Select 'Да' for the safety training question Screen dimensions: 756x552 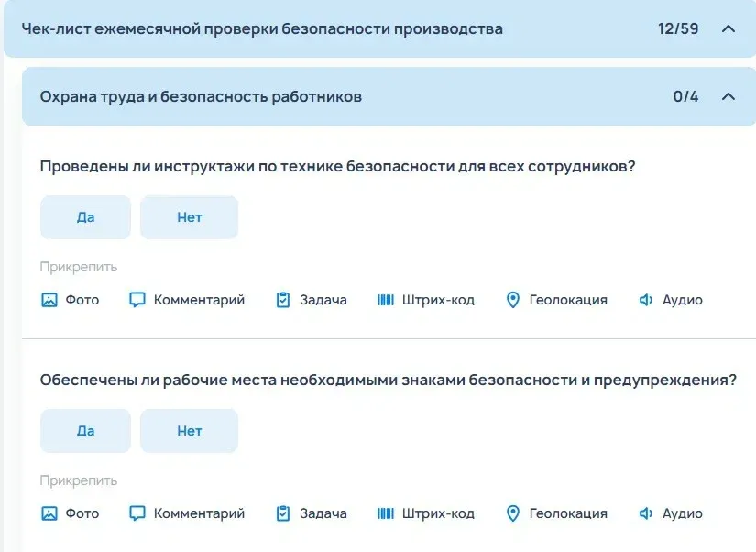84,217
